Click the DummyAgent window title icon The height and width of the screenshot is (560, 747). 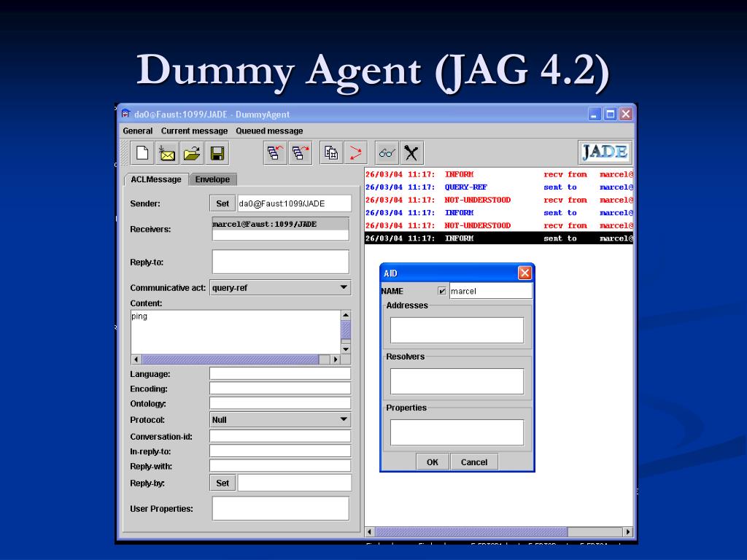click(x=125, y=114)
